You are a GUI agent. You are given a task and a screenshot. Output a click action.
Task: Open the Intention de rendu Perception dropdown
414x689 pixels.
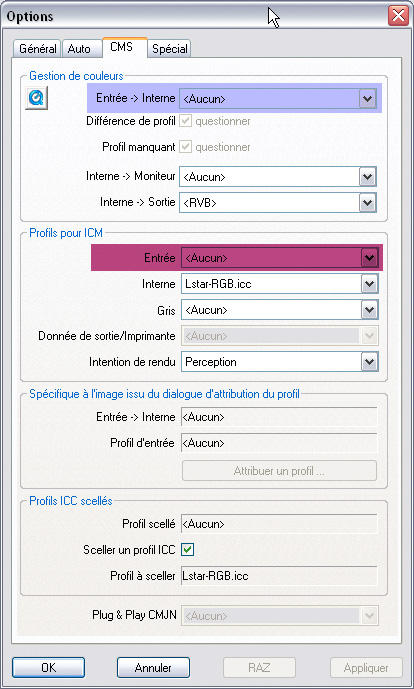click(x=369, y=362)
